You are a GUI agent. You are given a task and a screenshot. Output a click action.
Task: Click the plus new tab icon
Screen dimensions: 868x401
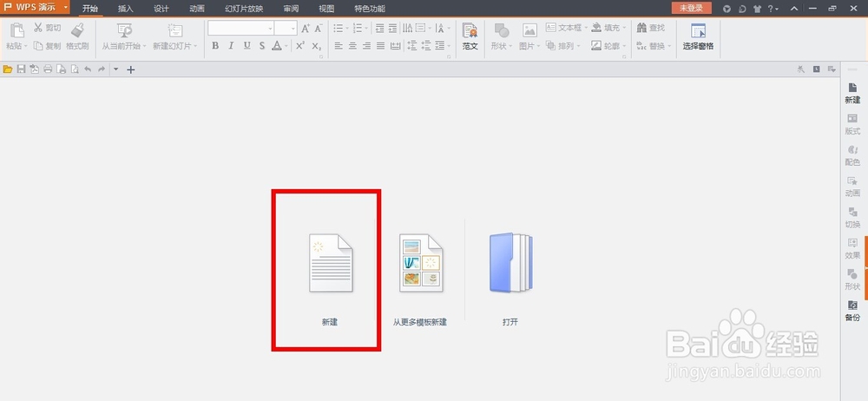(131, 69)
